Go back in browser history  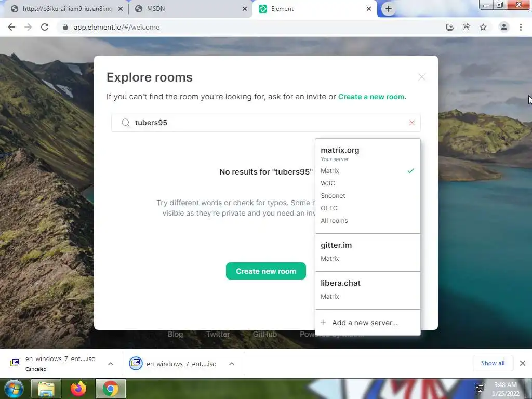click(11, 27)
